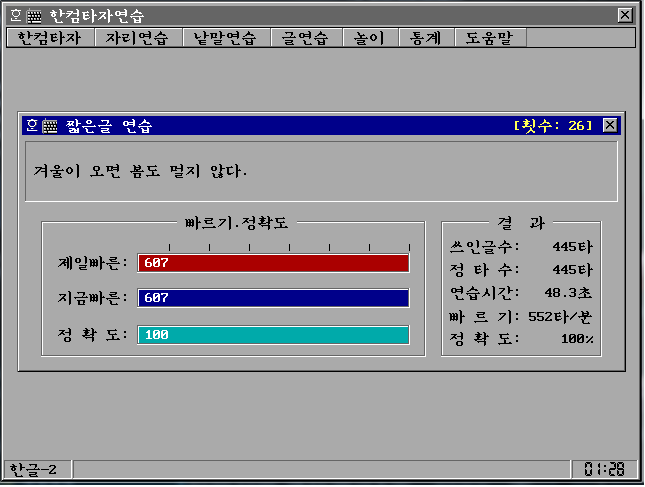Image resolution: width=645 pixels, height=487 pixels.
Task: Click the blue 지금빠른 speed bar
Action: click(x=274, y=298)
